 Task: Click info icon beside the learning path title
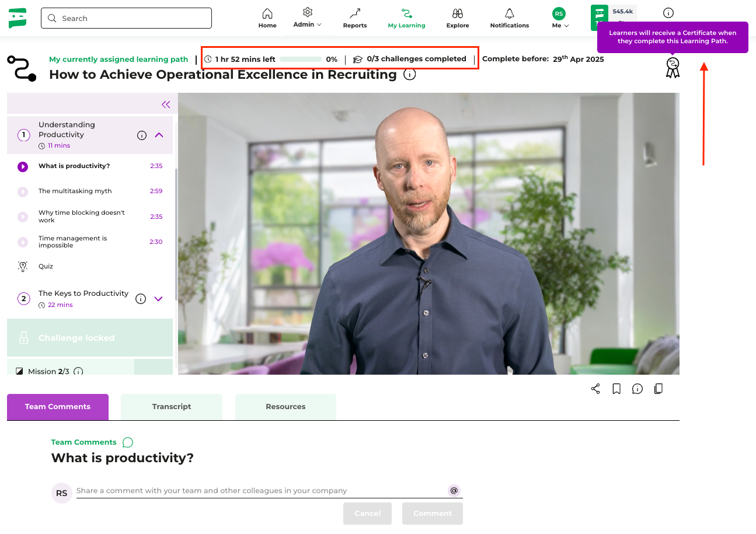[410, 75]
